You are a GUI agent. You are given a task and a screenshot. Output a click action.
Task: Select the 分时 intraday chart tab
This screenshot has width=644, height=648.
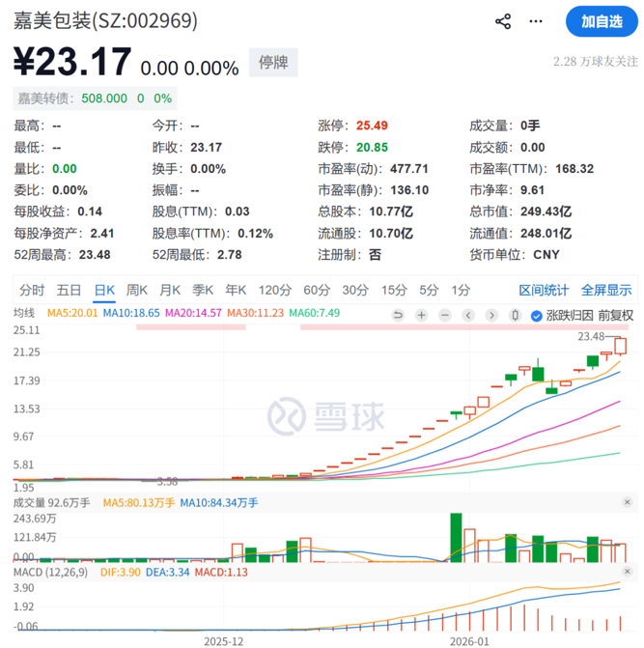[32, 290]
